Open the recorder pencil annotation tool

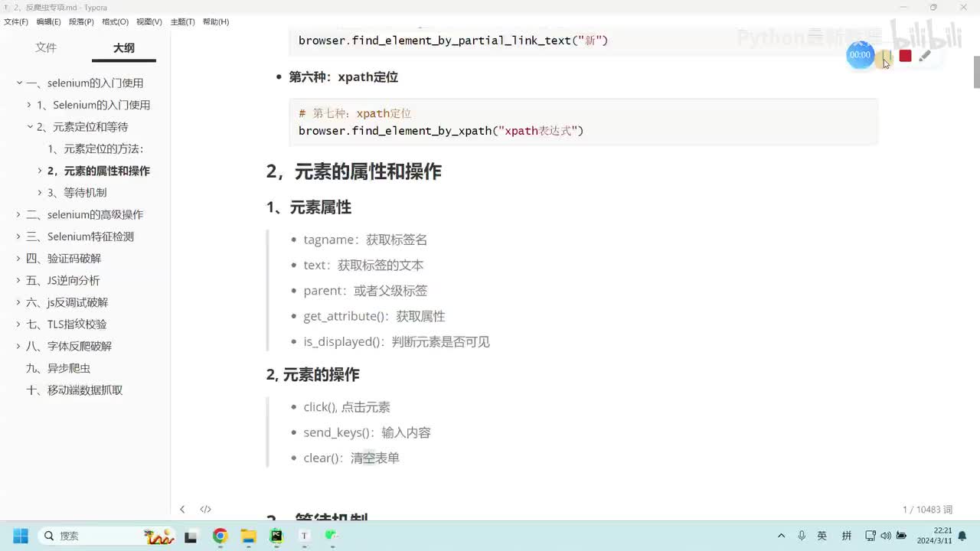925,55
